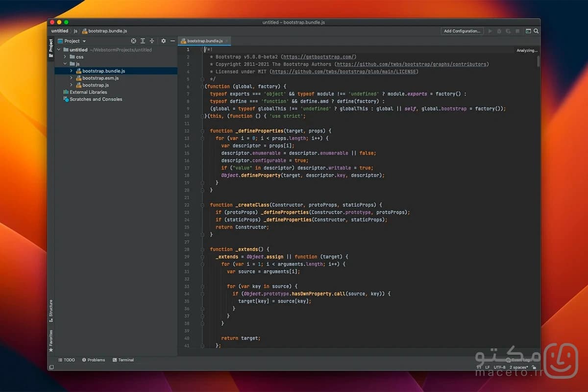
Task: Click the editor vertical scrollbar thumb
Action: pyautogui.click(x=539, y=61)
